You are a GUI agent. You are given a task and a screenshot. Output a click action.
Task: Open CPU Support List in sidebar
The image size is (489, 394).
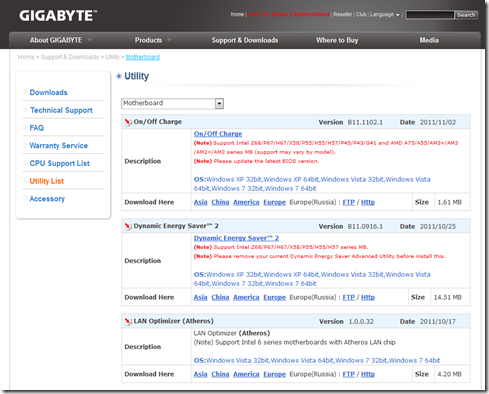(60, 163)
